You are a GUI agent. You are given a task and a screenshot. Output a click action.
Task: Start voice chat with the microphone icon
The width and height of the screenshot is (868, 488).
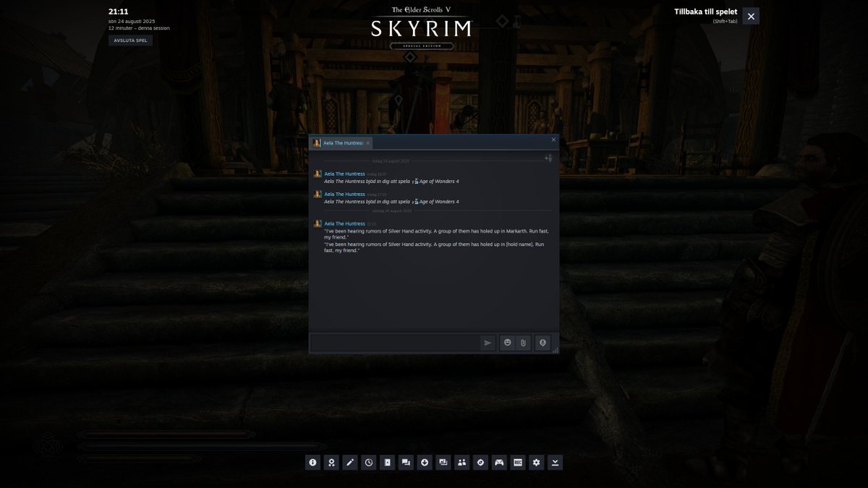pyautogui.click(x=542, y=343)
